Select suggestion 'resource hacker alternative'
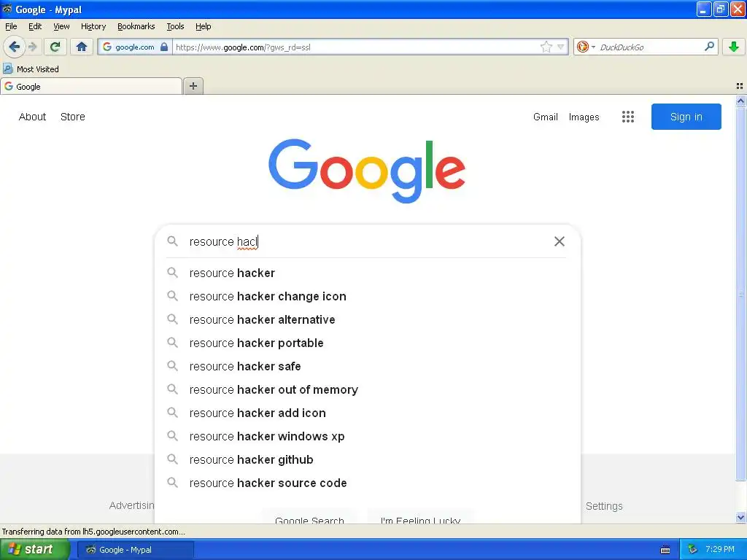The height and width of the screenshot is (560, 747). pos(366,319)
